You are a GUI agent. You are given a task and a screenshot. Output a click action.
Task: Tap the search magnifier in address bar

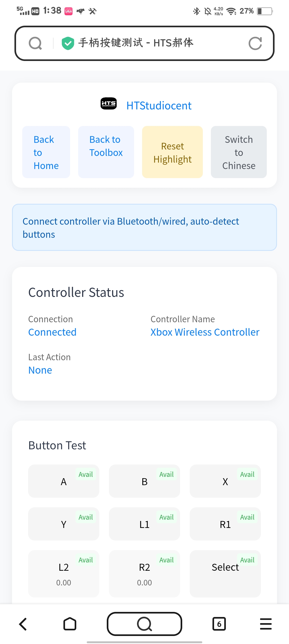(35, 43)
